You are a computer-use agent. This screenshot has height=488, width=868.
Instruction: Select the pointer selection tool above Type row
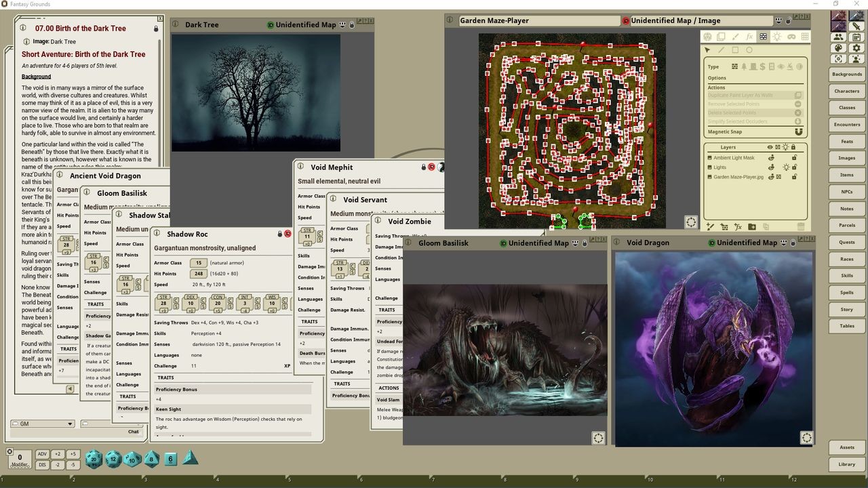707,50
